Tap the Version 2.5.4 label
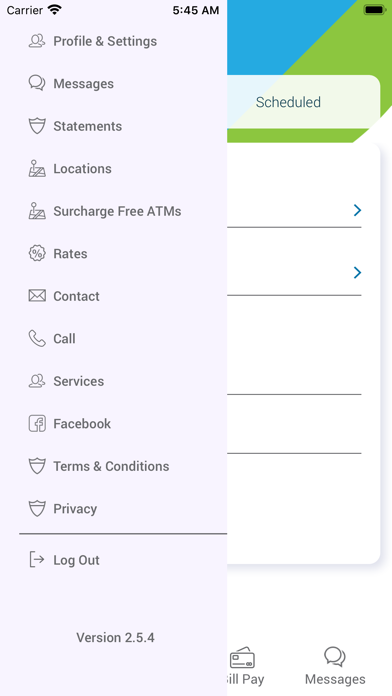 [x=115, y=637]
